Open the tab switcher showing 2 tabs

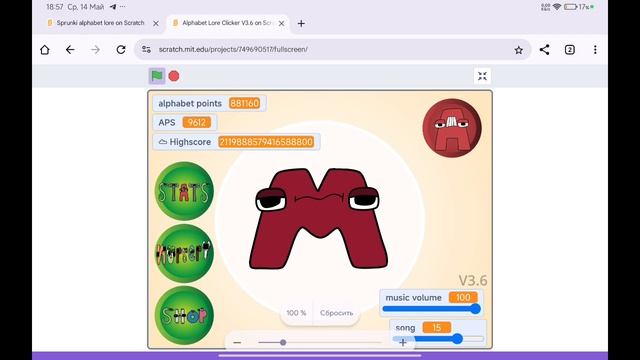[x=570, y=50]
